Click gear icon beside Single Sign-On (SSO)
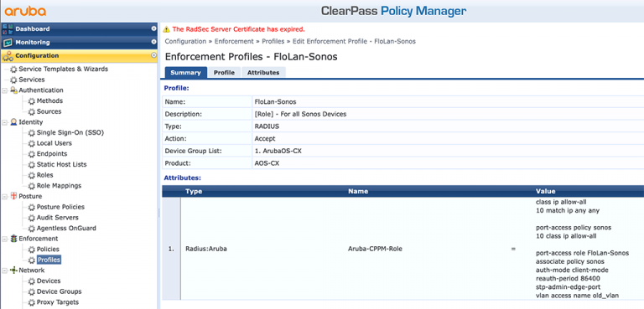Viewport: 644px width, 309px height. pyautogui.click(x=32, y=133)
